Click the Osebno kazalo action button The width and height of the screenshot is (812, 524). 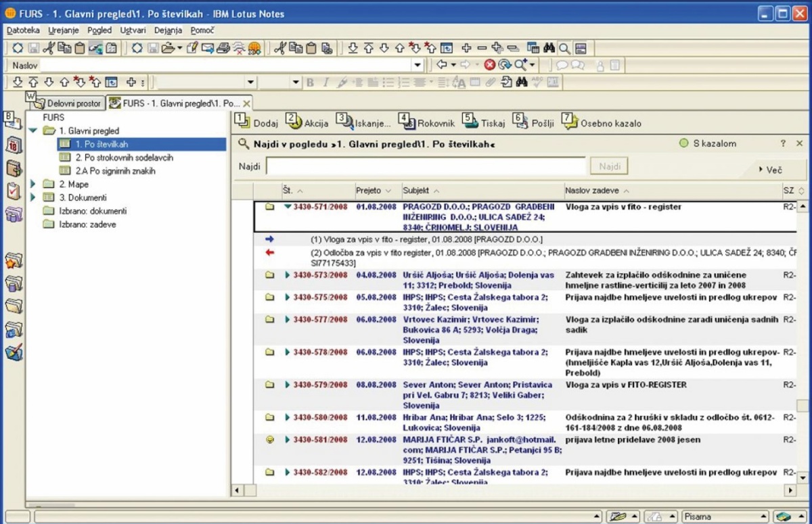(x=602, y=122)
